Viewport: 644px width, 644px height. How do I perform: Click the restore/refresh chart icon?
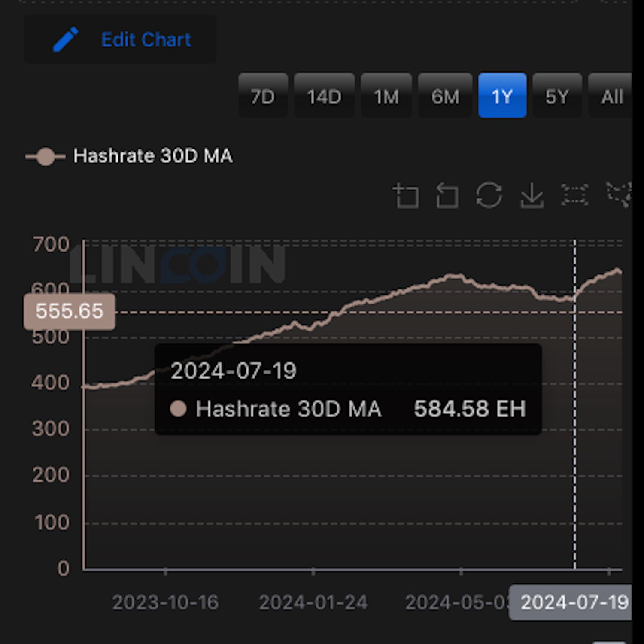tap(489, 196)
